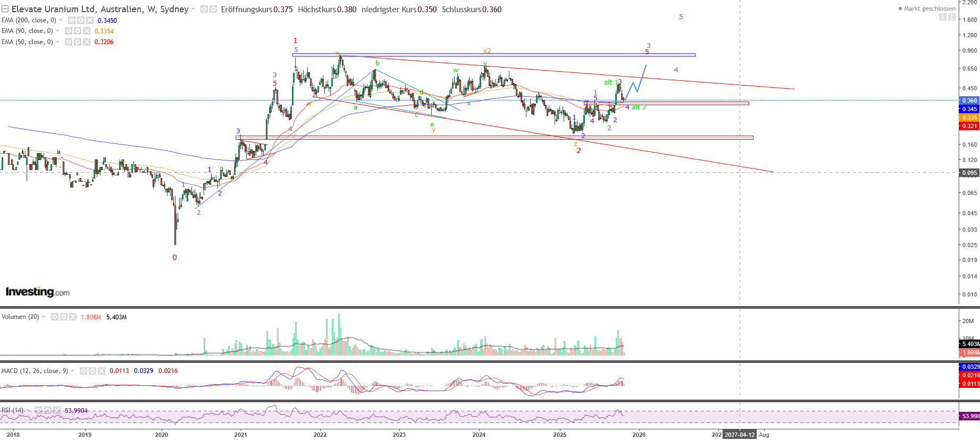Click the Investing.com logo link
The width and height of the screenshot is (980, 440).
click(x=37, y=292)
